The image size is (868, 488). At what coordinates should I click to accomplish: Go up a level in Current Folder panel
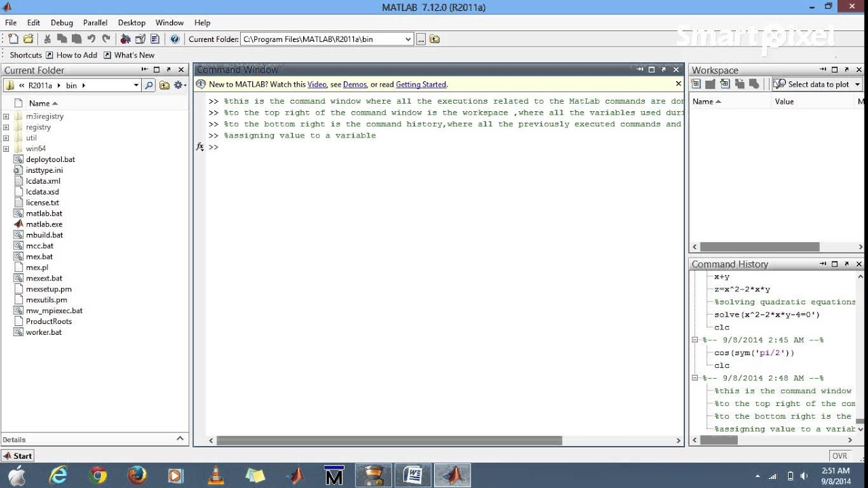pyautogui.click(x=164, y=85)
